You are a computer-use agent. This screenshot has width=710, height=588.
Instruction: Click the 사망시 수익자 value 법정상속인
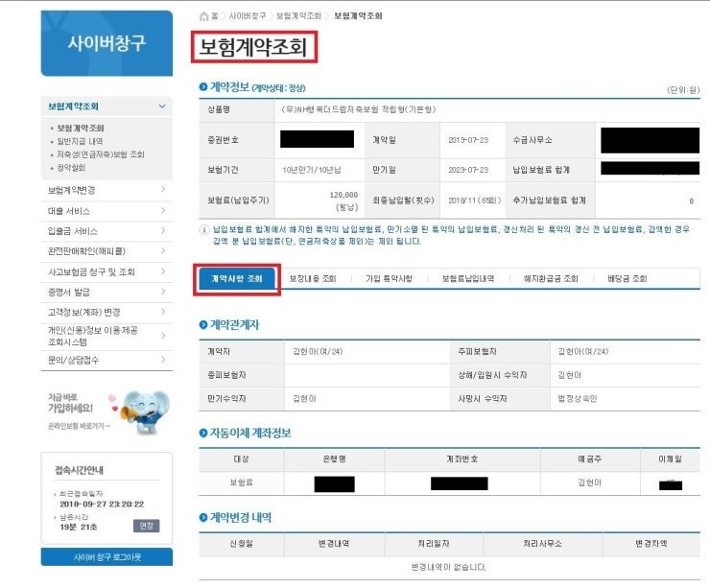click(578, 399)
